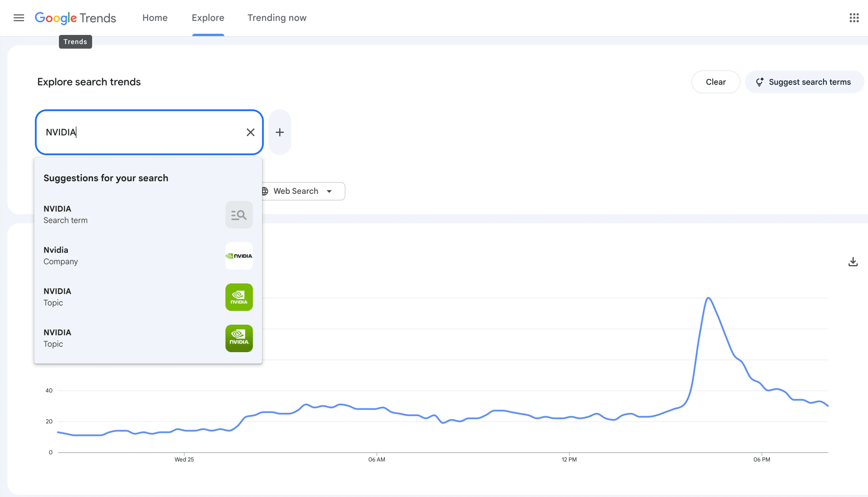Viewport: 868px width, 497px height.
Task: Choose the first NVIDIA Topic suggestion
Action: click(x=119, y=297)
